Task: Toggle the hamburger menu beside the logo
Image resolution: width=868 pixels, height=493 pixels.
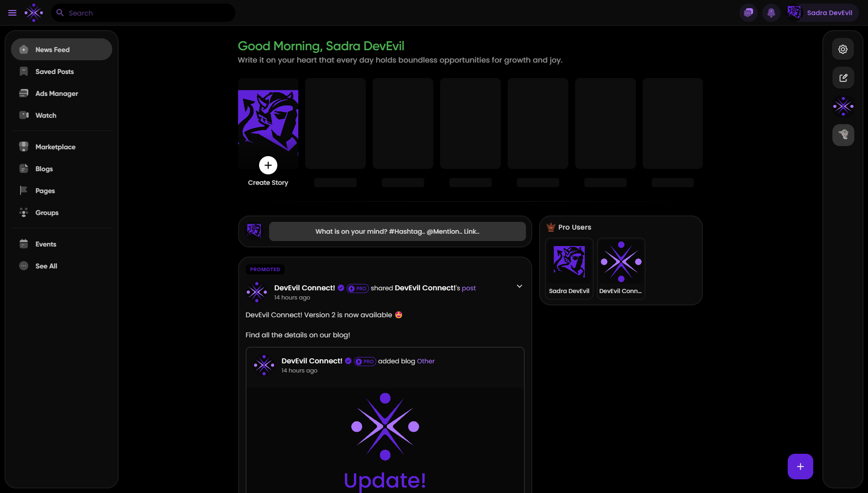Action: 12,12
